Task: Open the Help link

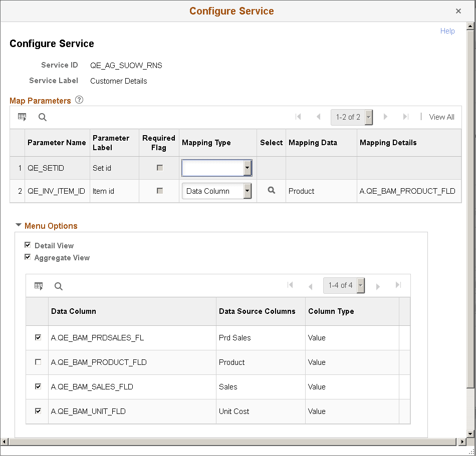Action: point(447,31)
